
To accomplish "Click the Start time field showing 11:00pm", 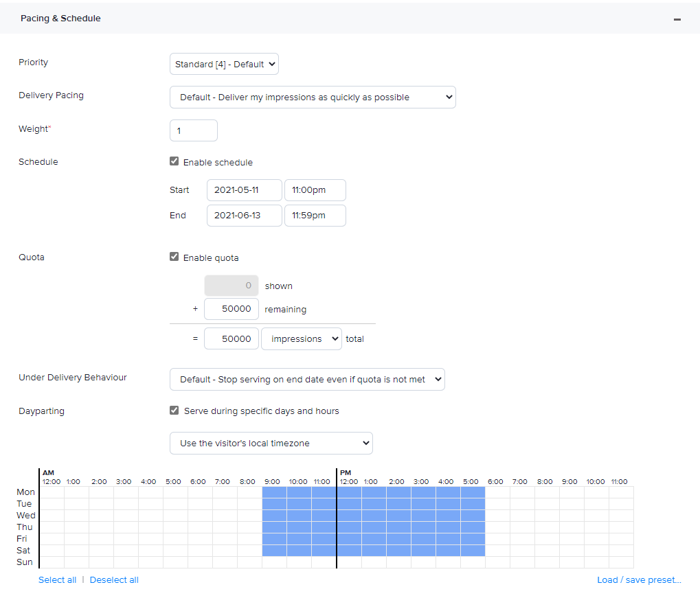I will pyautogui.click(x=315, y=190).
